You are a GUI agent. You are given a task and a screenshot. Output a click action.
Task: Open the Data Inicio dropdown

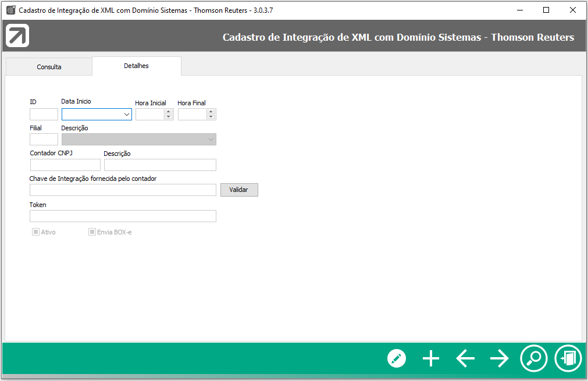coord(127,115)
